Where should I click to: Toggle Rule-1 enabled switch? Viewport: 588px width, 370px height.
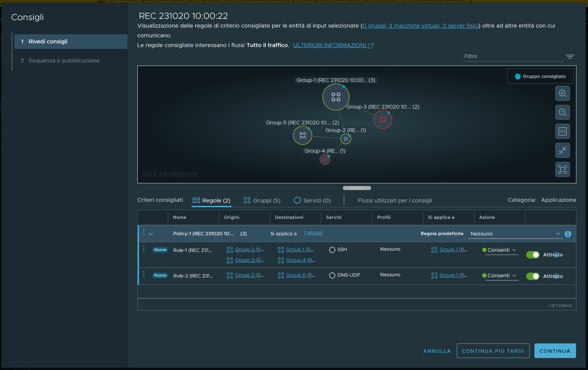pyautogui.click(x=533, y=255)
